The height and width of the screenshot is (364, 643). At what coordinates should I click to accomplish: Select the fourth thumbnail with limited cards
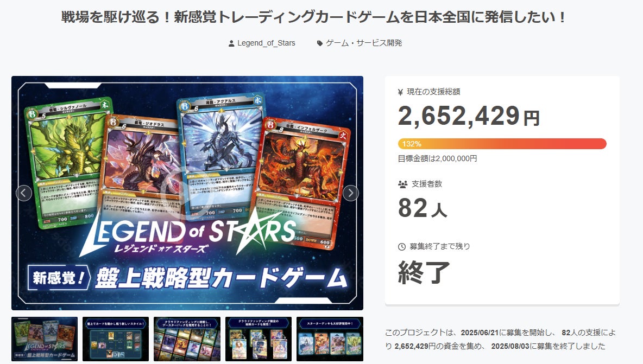[x=259, y=339]
